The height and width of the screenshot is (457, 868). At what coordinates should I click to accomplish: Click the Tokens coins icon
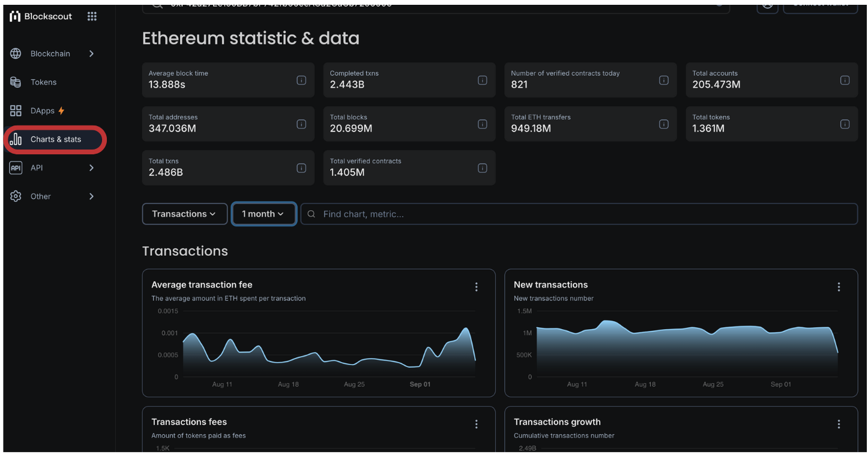(x=16, y=82)
